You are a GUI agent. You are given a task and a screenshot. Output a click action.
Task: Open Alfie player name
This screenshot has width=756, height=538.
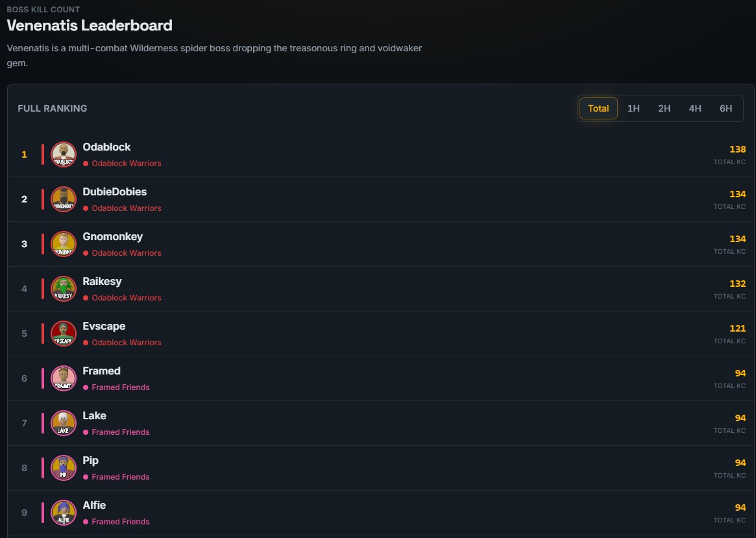click(x=94, y=506)
